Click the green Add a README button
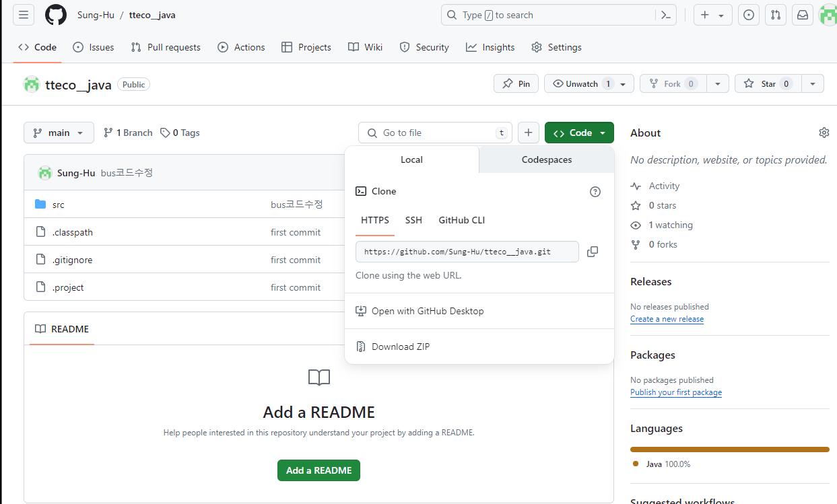837x504 pixels. tap(319, 470)
